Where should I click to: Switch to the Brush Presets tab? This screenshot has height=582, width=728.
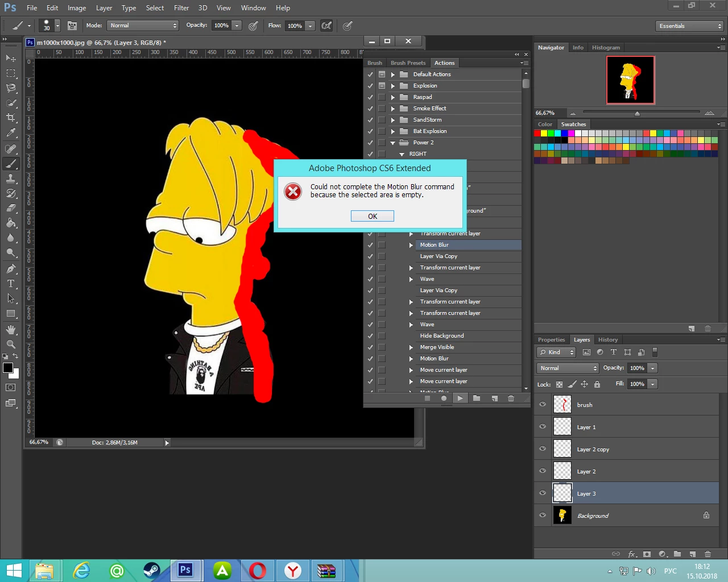coord(408,63)
